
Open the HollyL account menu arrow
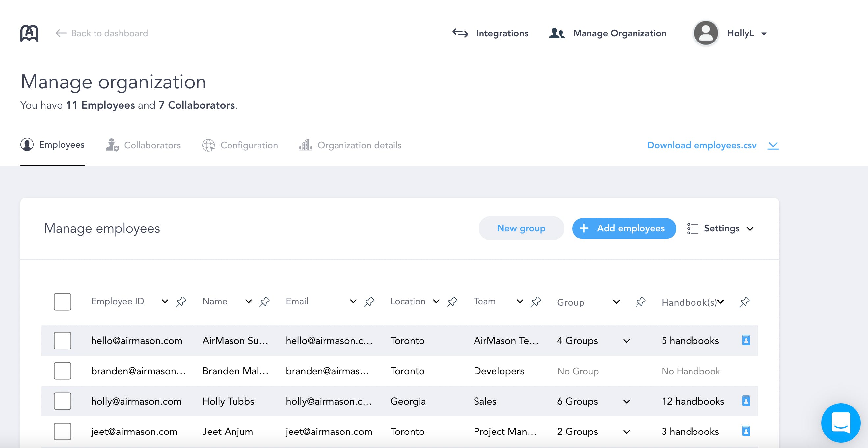(764, 34)
